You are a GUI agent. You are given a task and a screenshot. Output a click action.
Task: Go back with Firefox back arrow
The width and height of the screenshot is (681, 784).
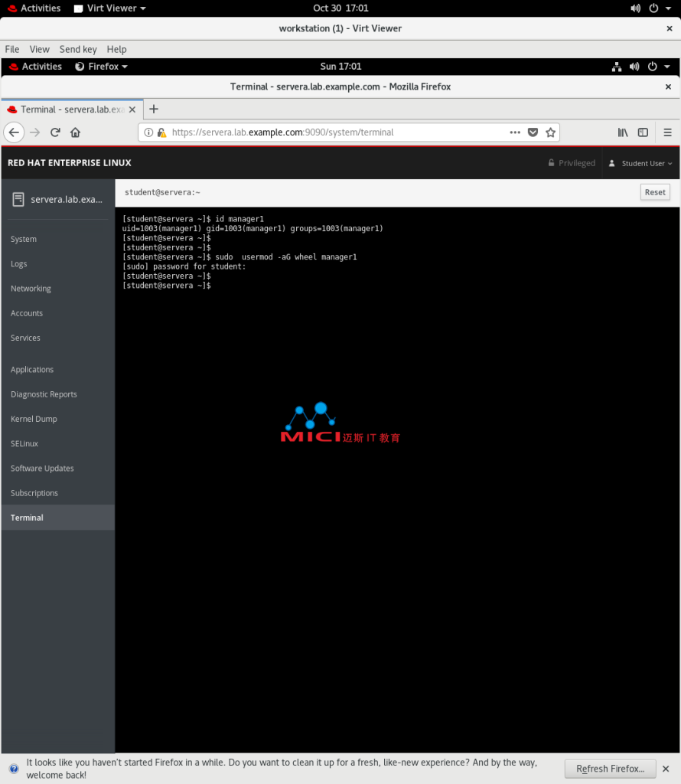tap(14, 132)
